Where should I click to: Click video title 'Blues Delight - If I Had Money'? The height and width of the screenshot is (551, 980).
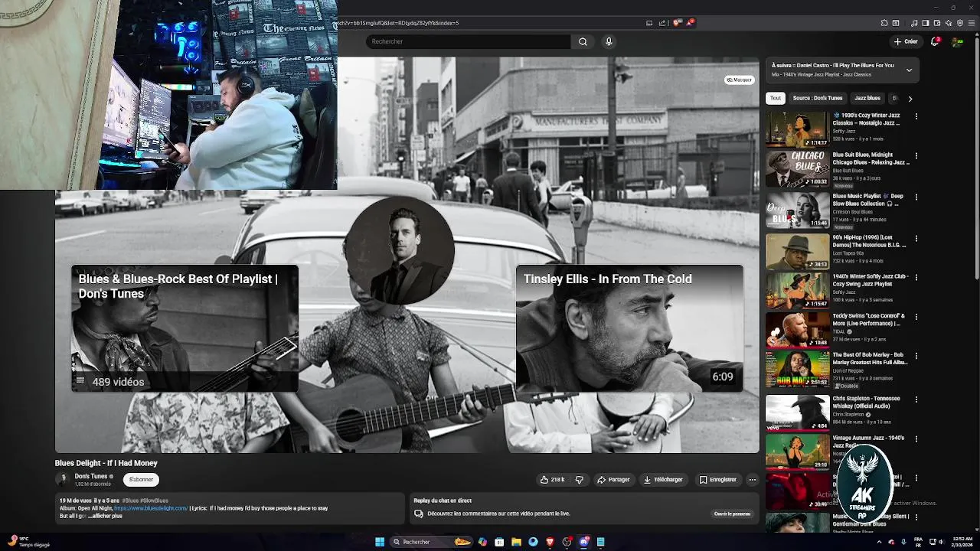pyautogui.click(x=106, y=463)
